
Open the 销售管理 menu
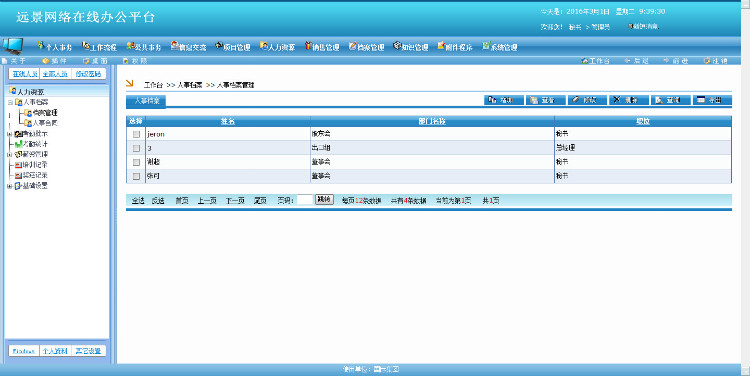322,47
